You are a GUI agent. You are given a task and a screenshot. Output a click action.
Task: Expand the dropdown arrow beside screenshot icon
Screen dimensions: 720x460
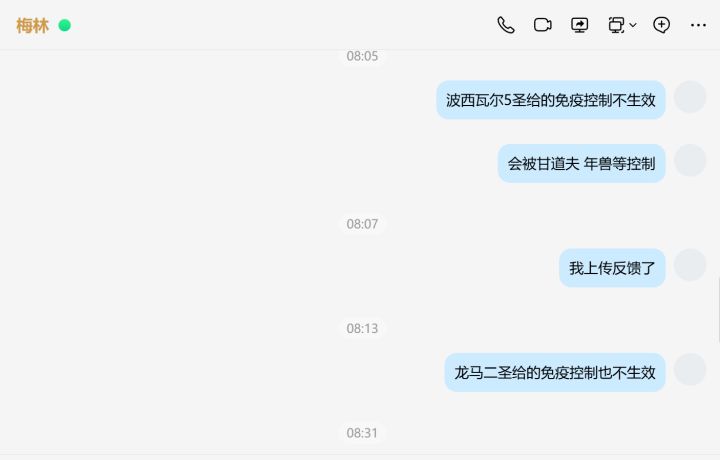tap(633, 25)
